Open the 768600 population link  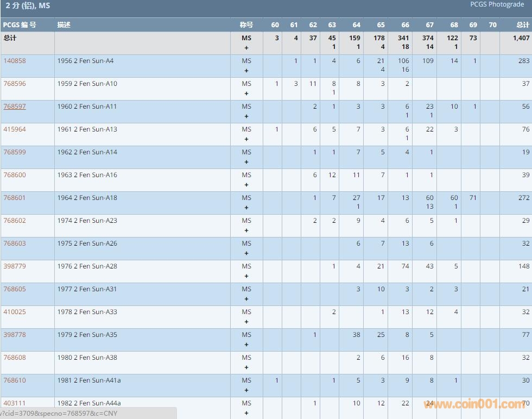coord(15,175)
